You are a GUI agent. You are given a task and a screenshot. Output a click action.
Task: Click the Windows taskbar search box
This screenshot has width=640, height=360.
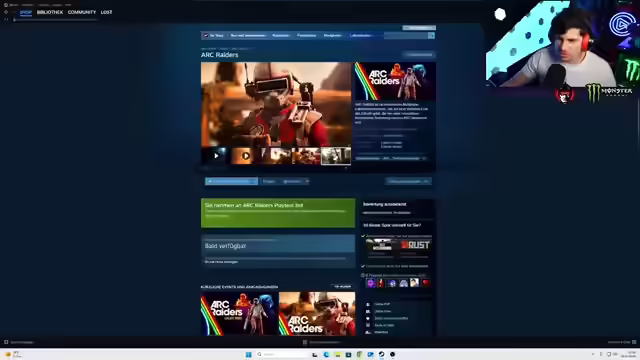[282, 354]
